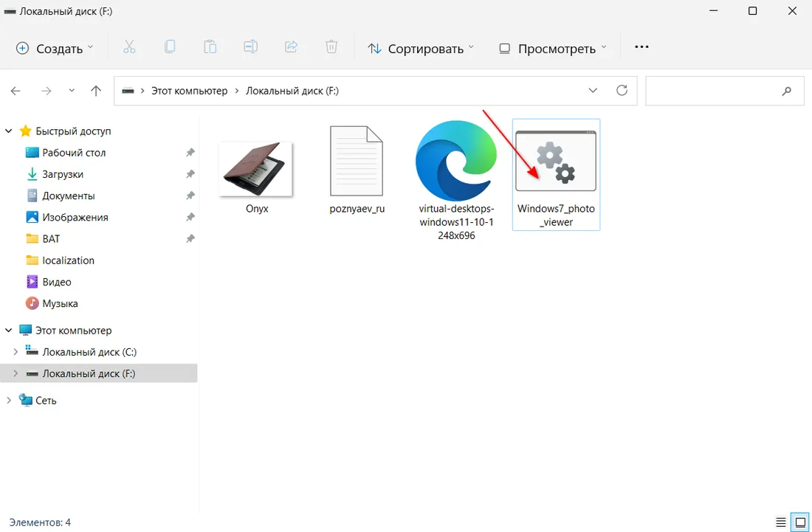Minimize the Explorer window
This screenshot has width=812, height=532.
(714, 11)
